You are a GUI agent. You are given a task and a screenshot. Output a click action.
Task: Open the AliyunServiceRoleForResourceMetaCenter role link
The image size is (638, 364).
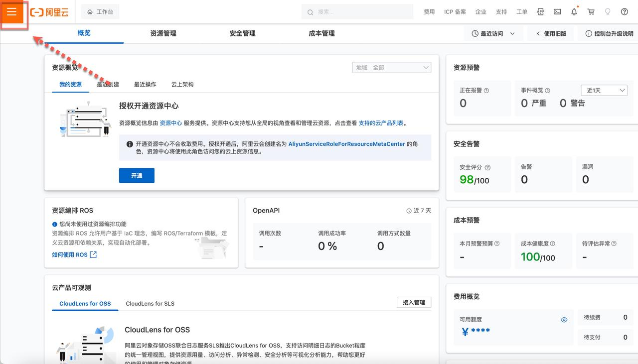347,144
